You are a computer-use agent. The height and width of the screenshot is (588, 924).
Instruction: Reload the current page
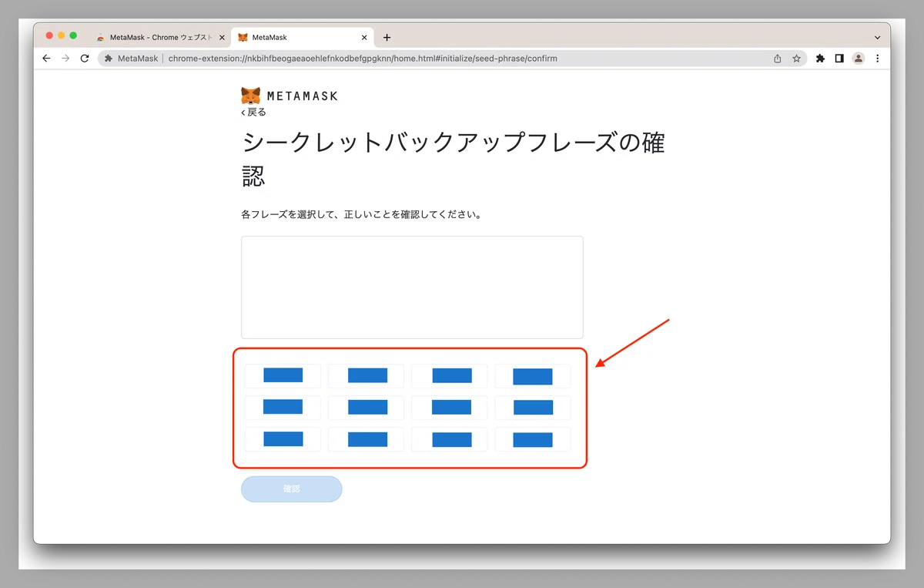click(85, 59)
